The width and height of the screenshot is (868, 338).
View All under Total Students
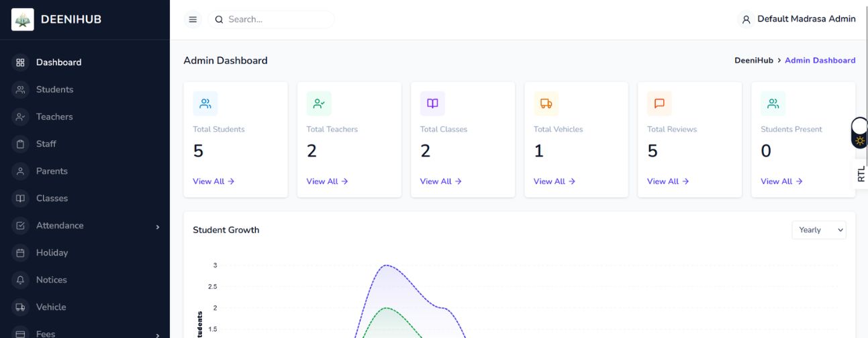213,181
